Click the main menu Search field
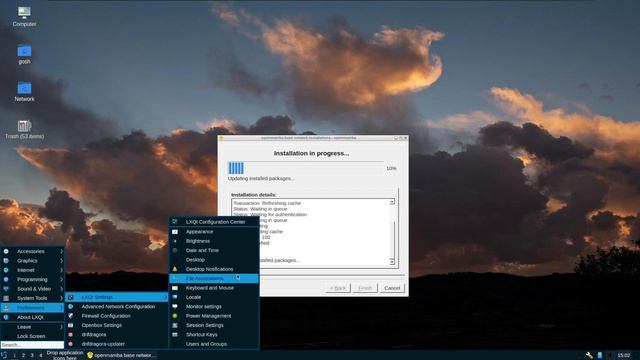Image resolution: width=640 pixels, height=360 pixels. pos(32,345)
